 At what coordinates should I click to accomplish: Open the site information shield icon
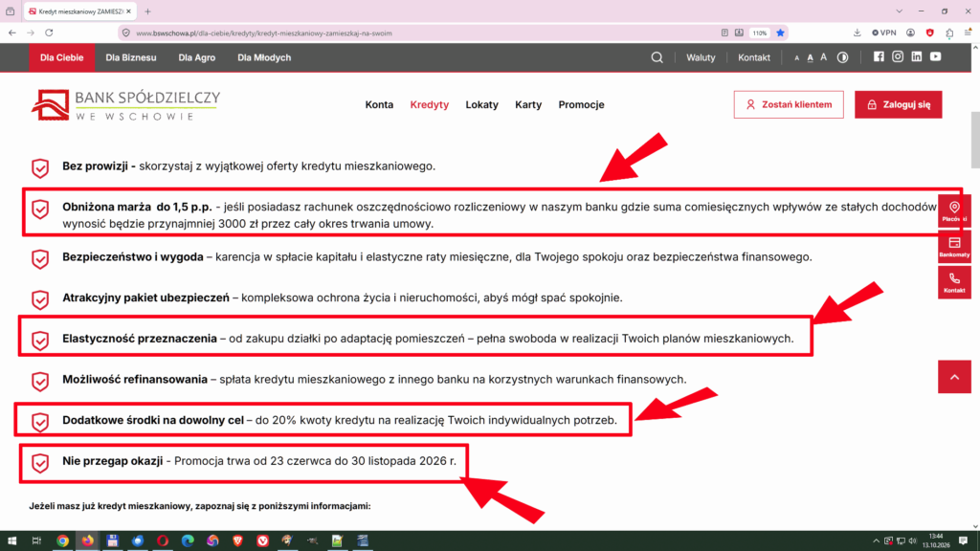pyautogui.click(x=126, y=33)
